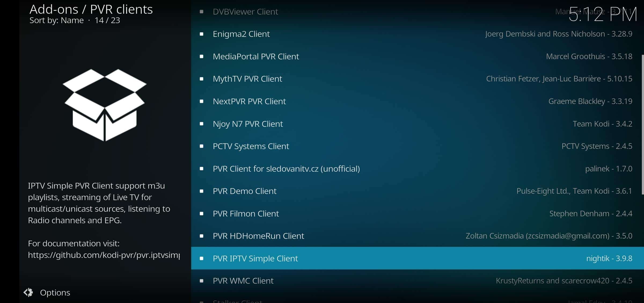Select DVBViewer Client at list top
This screenshot has height=303, width=644.
click(x=417, y=12)
